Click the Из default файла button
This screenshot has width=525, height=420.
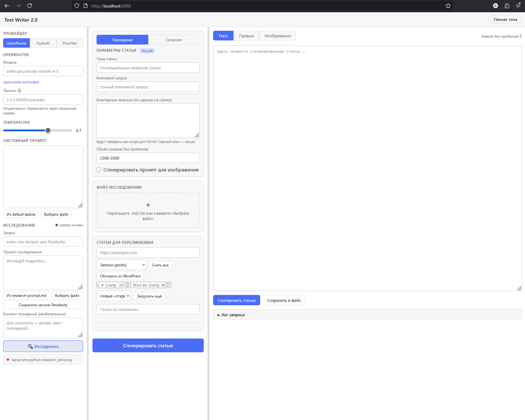click(x=21, y=214)
